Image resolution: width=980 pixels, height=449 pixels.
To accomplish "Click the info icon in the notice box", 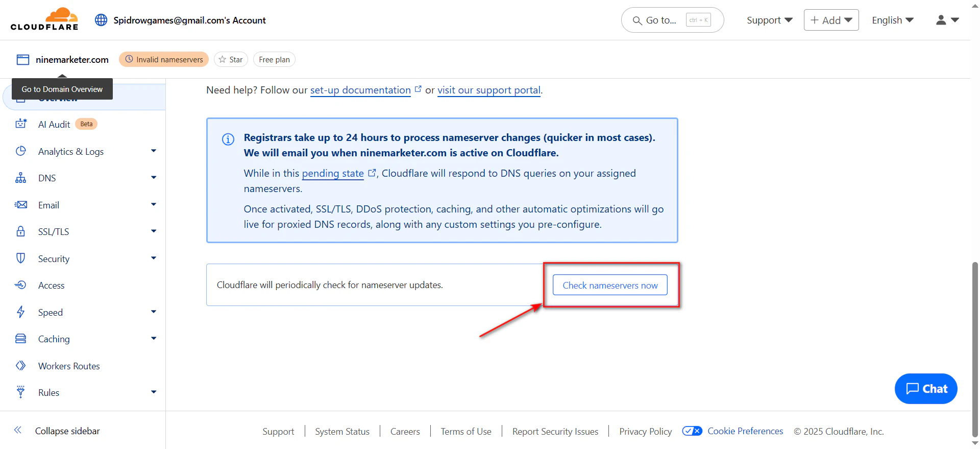I will [228, 139].
